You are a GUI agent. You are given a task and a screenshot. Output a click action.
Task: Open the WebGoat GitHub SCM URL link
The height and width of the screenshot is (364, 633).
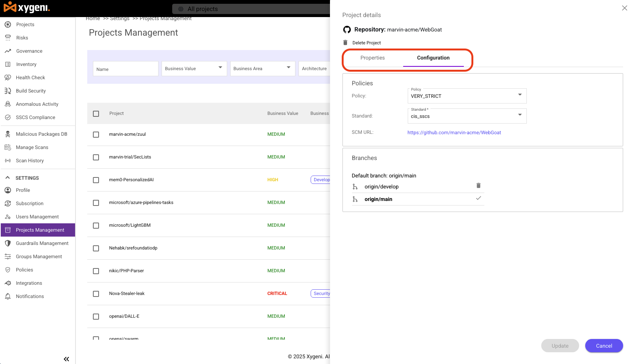coord(454,133)
